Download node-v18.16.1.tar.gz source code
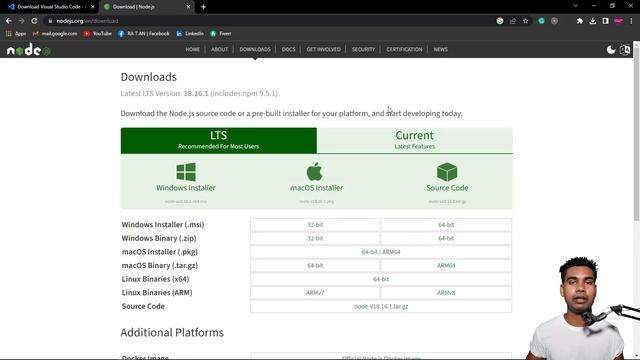 point(381,306)
